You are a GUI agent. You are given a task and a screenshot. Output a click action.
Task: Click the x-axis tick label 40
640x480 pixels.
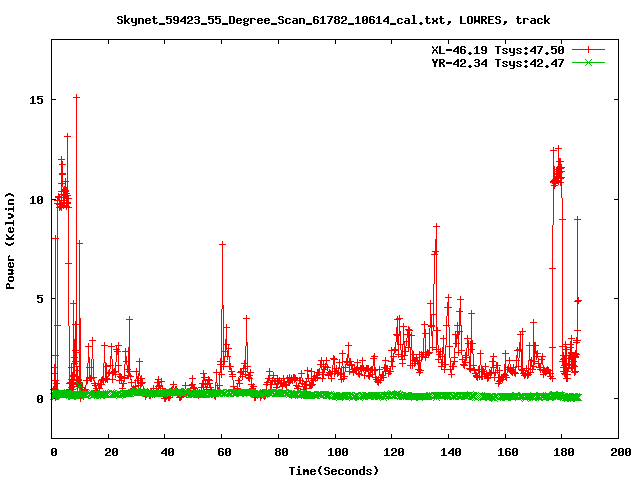[x=167, y=452]
